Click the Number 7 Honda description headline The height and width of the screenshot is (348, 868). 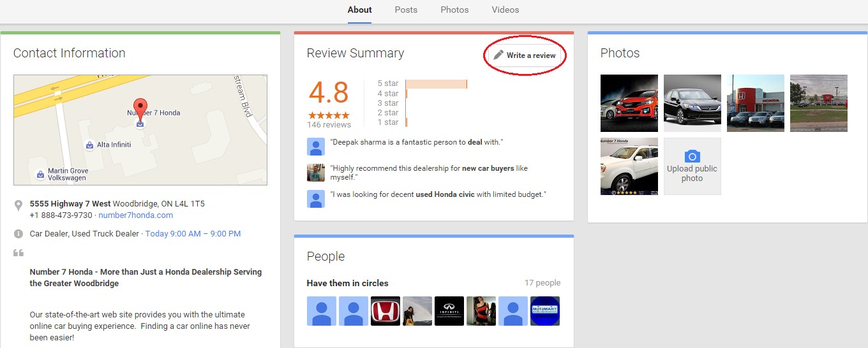coord(146,277)
